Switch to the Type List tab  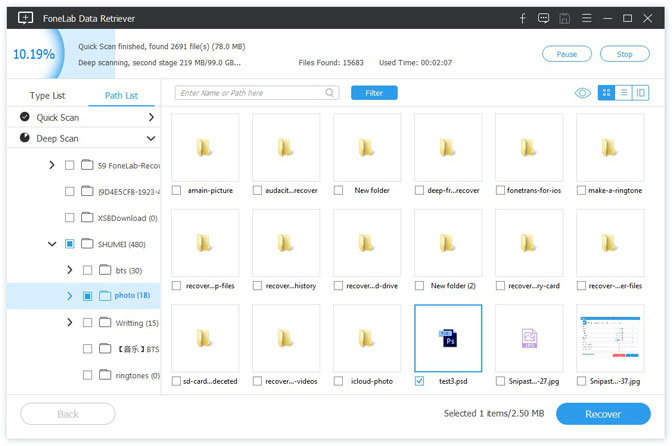(x=48, y=96)
